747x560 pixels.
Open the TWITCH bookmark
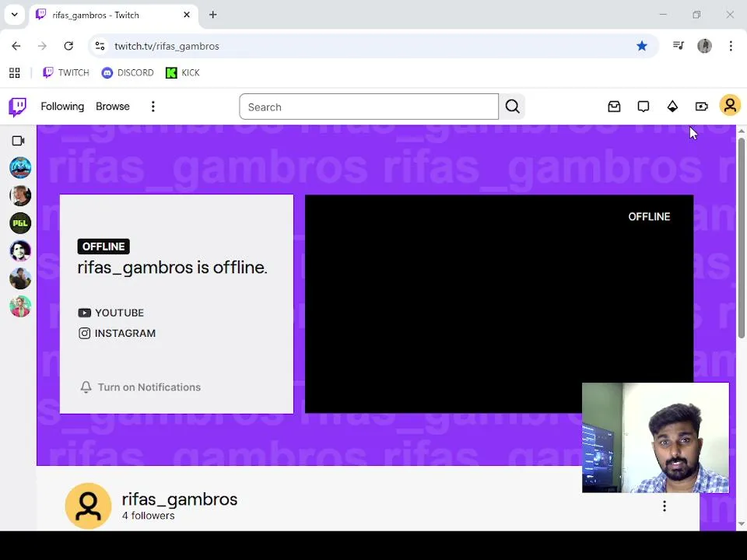(65, 73)
